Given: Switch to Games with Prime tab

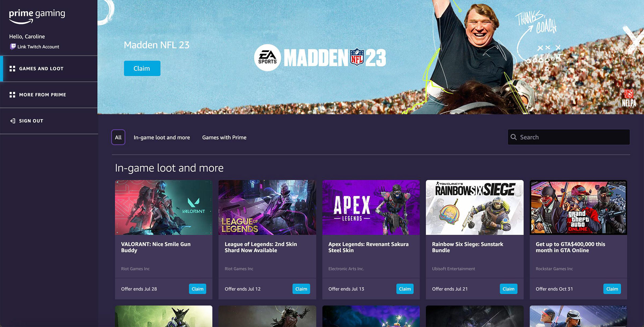Looking at the screenshot, I should tap(224, 137).
